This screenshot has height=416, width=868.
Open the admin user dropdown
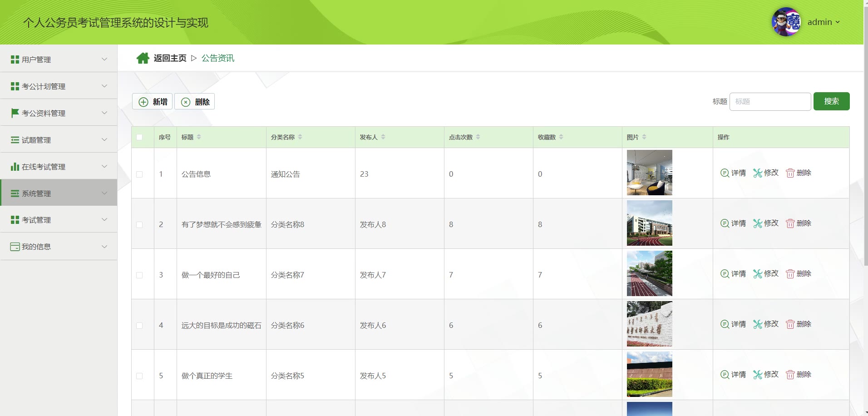pos(824,22)
